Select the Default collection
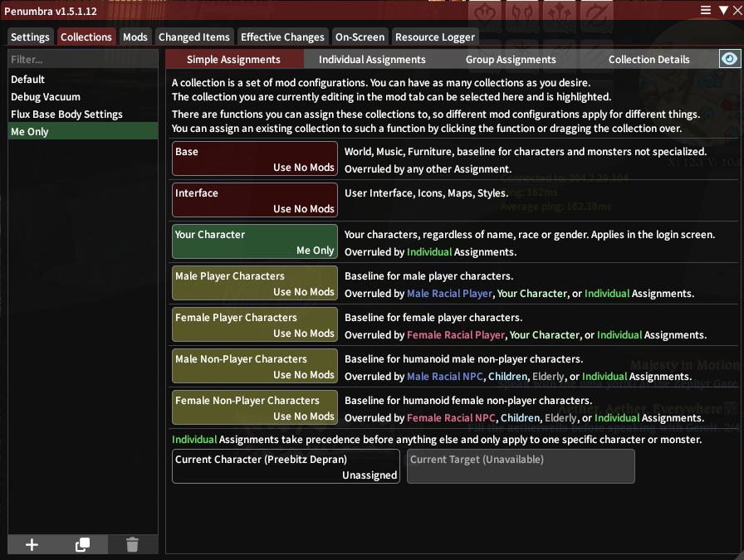This screenshot has height=560, width=744. (x=82, y=79)
